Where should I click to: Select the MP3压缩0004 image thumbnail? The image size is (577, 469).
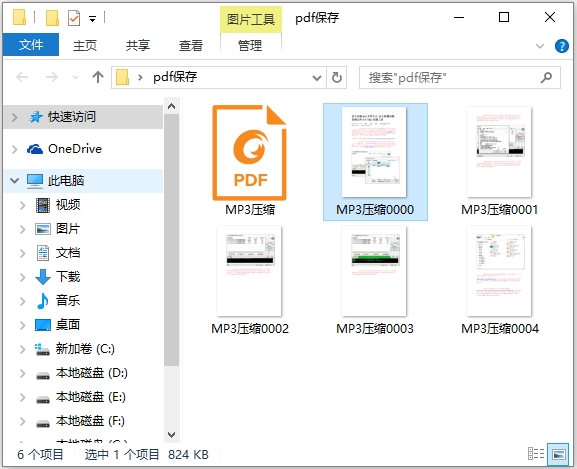499,271
